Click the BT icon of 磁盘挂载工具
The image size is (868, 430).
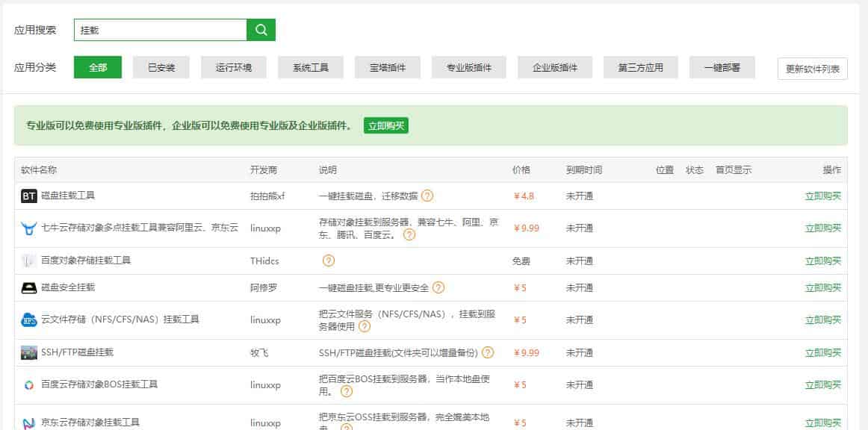[29, 196]
